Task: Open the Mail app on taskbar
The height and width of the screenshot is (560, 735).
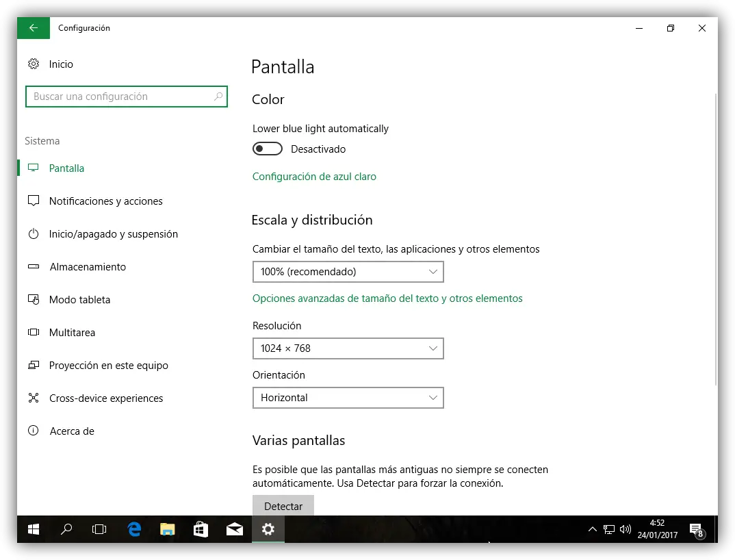Action: [234, 529]
